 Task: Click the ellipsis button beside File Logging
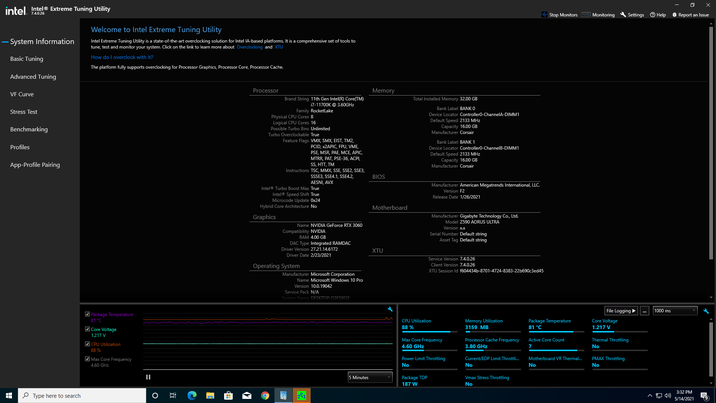644,311
